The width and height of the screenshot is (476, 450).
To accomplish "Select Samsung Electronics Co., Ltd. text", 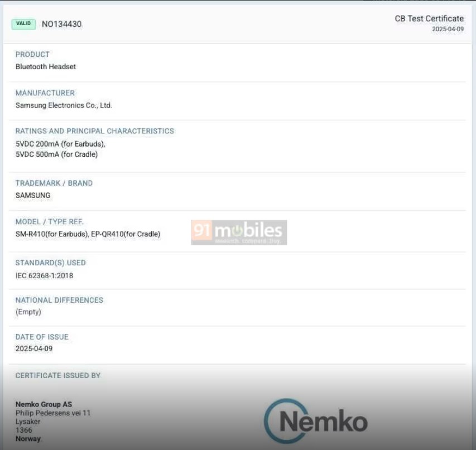I will click(64, 105).
